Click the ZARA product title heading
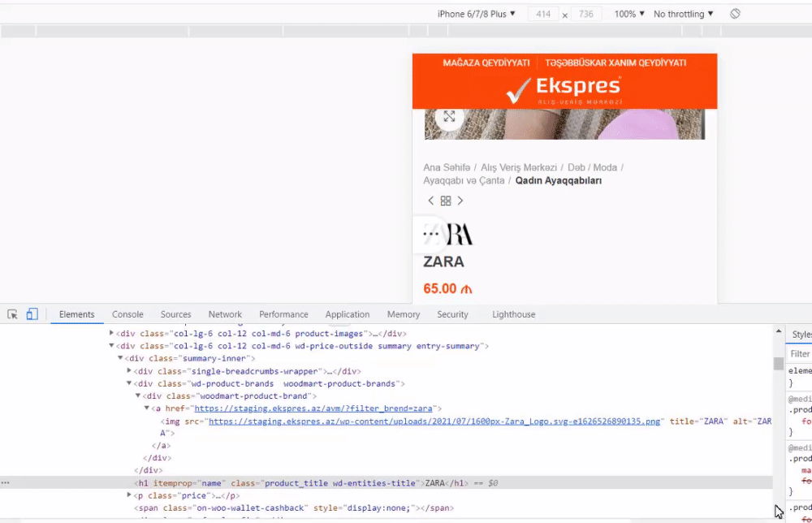 (x=444, y=261)
